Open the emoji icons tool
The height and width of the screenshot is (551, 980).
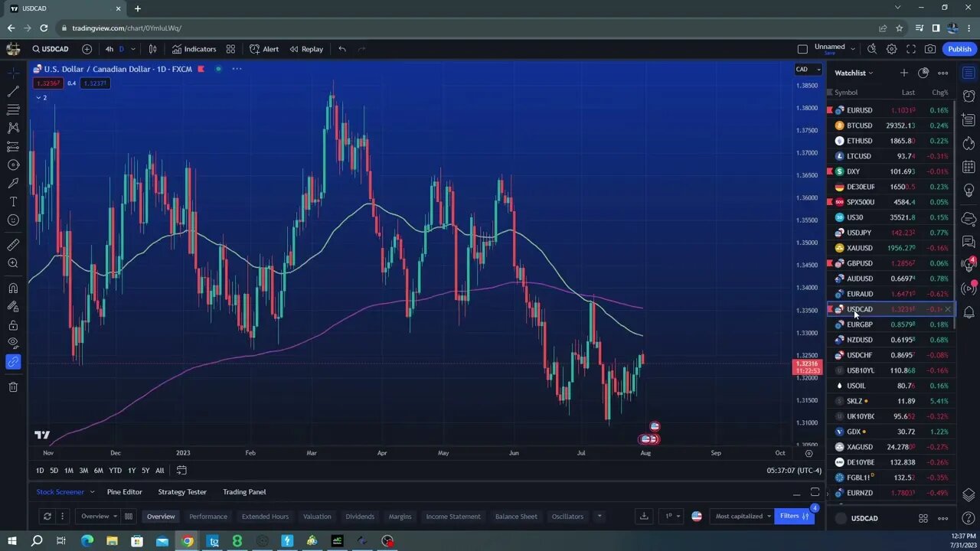(x=13, y=220)
